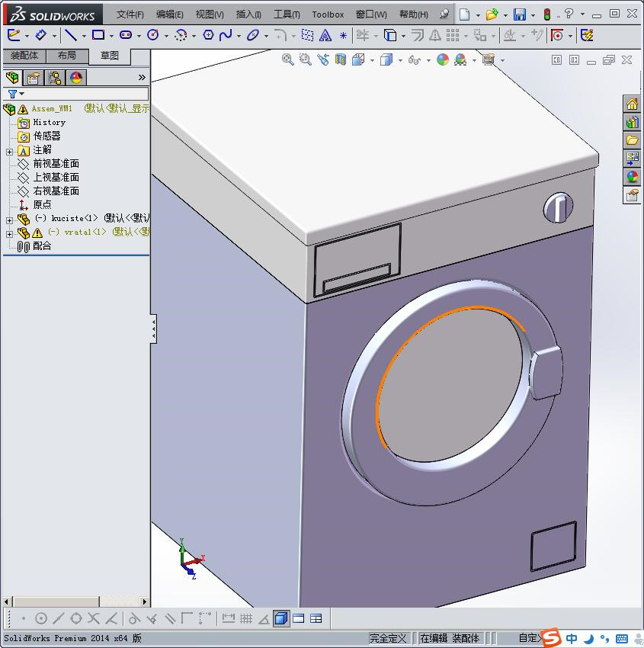The image size is (644, 648).
Task: Open the ConfigurationManager panel tab
Action: click(x=55, y=78)
